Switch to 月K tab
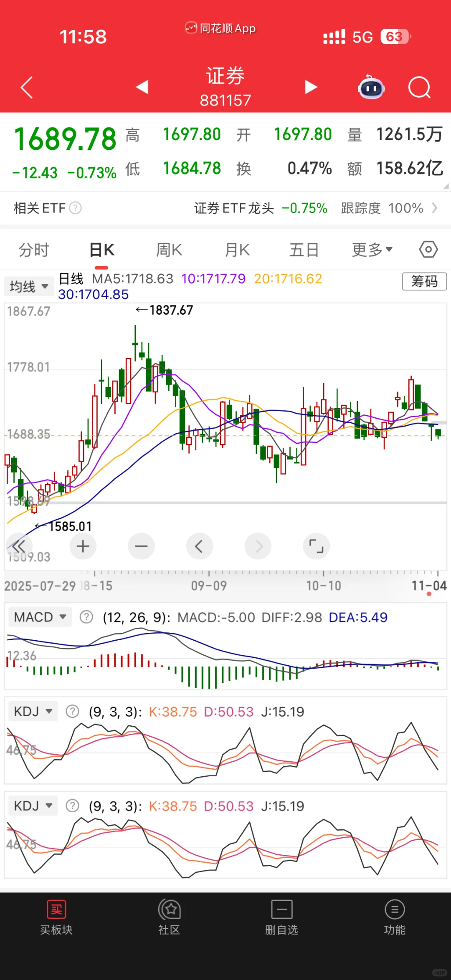Image resolution: width=451 pixels, height=980 pixels. click(237, 250)
